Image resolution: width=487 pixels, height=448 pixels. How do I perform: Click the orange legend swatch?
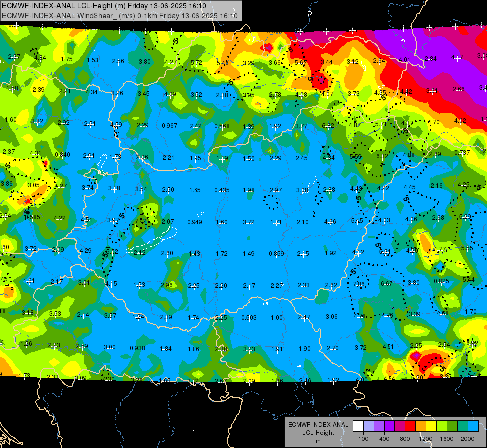point(421,426)
